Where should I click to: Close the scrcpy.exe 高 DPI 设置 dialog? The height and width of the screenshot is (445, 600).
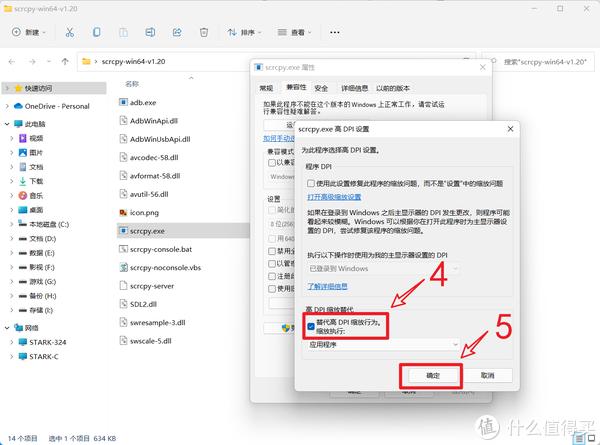[510, 129]
